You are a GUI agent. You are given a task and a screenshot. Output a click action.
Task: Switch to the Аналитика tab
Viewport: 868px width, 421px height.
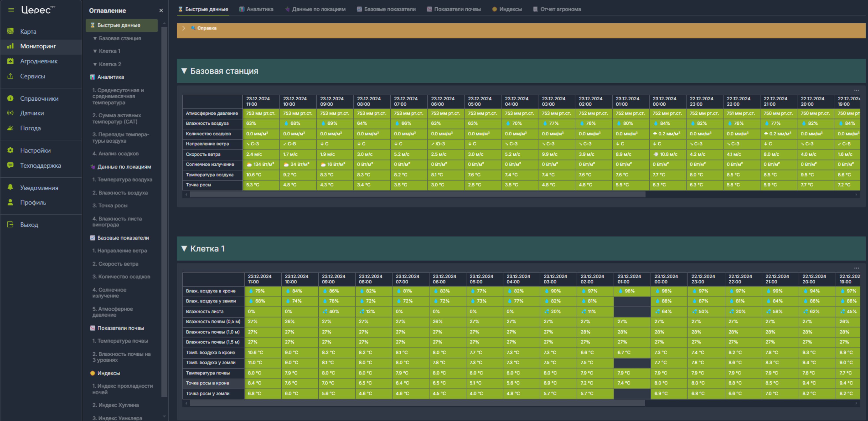click(256, 9)
